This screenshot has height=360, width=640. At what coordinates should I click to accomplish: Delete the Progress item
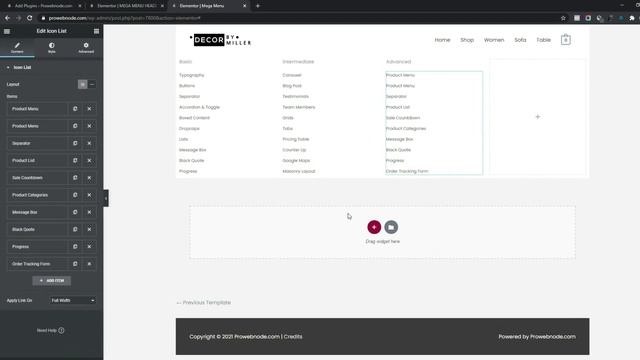(x=89, y=247)
